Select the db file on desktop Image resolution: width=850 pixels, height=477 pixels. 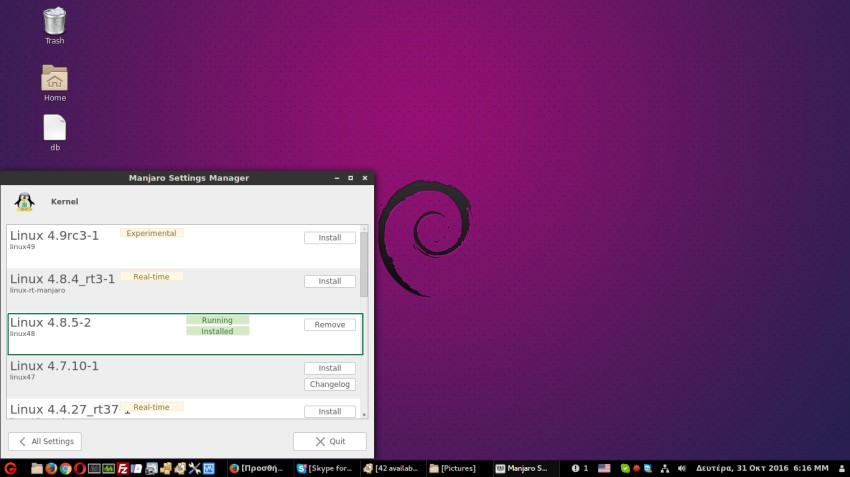(x=55, y=128)
